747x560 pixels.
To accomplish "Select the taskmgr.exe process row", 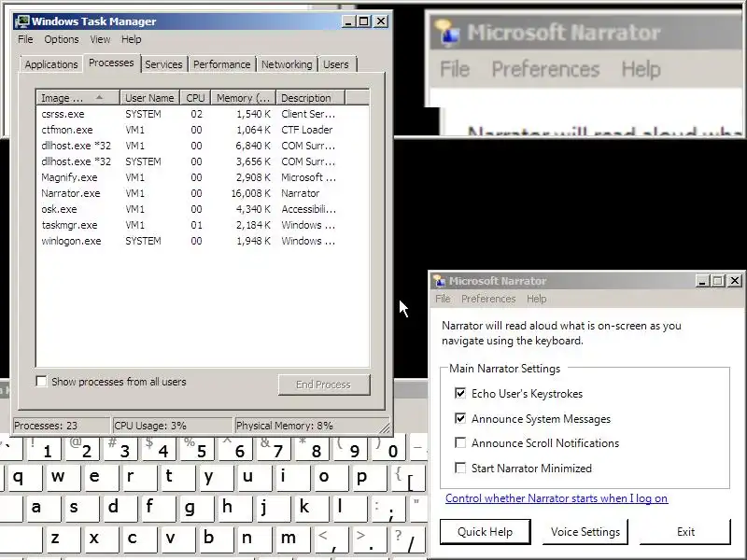I will pyautogui.click(x=203, y=225).
